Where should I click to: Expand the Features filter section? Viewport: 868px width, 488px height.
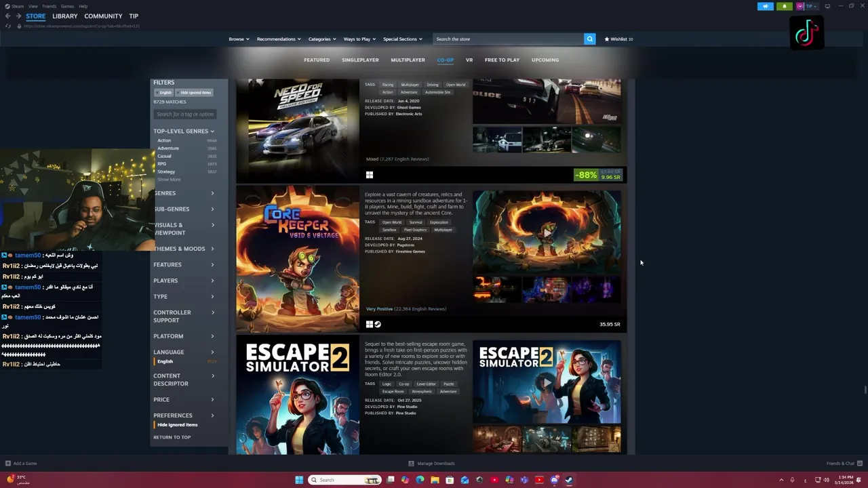184,264
